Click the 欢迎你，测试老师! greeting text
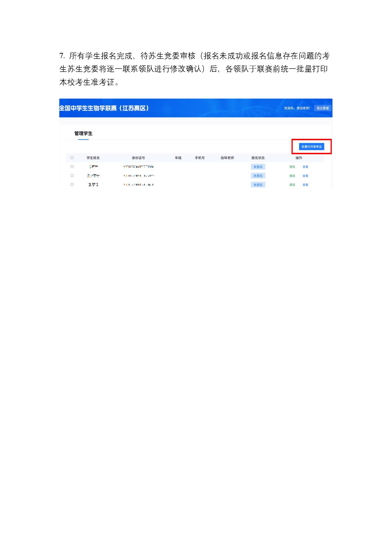 pos(297,108)
